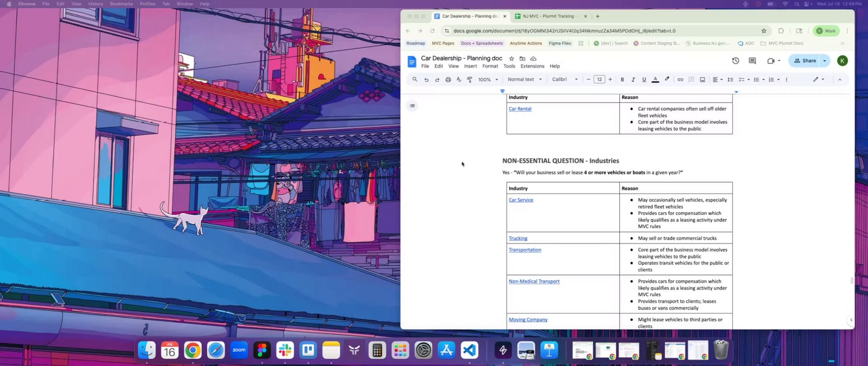The width and height of the screenshot is (868, 366).
Task: Undo the last edit in Docs toolbar
Action: tap(426, 79)
